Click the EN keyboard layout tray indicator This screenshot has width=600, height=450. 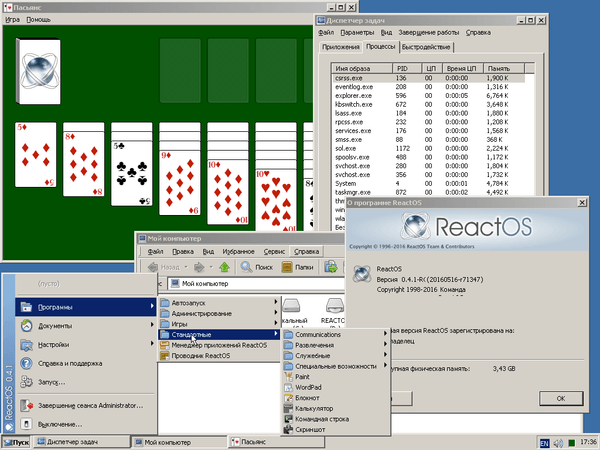tap(544, 443)
